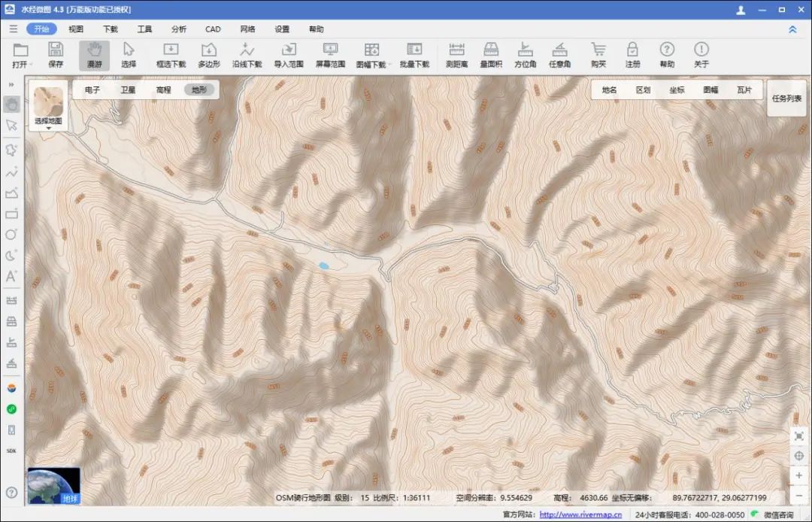Screen dimensions: 812x522
Task: Click the hamburger menu icon
Action: [x=14, y=29]
